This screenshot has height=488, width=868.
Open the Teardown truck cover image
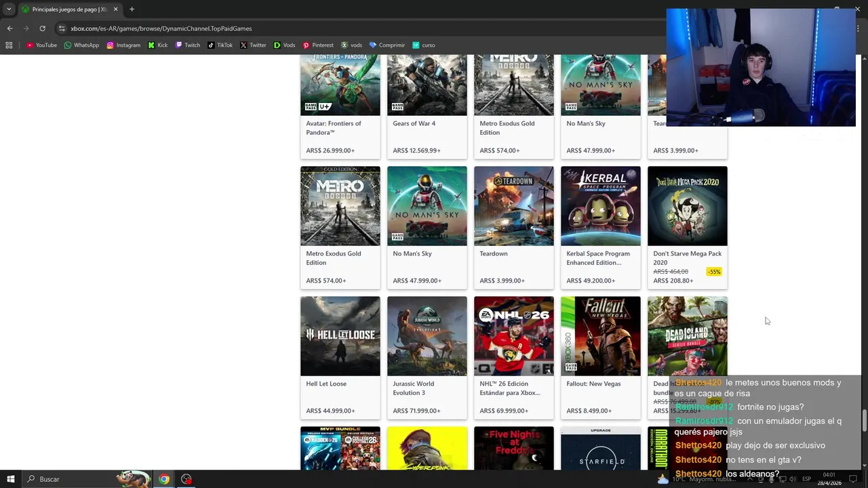[514, 206]
